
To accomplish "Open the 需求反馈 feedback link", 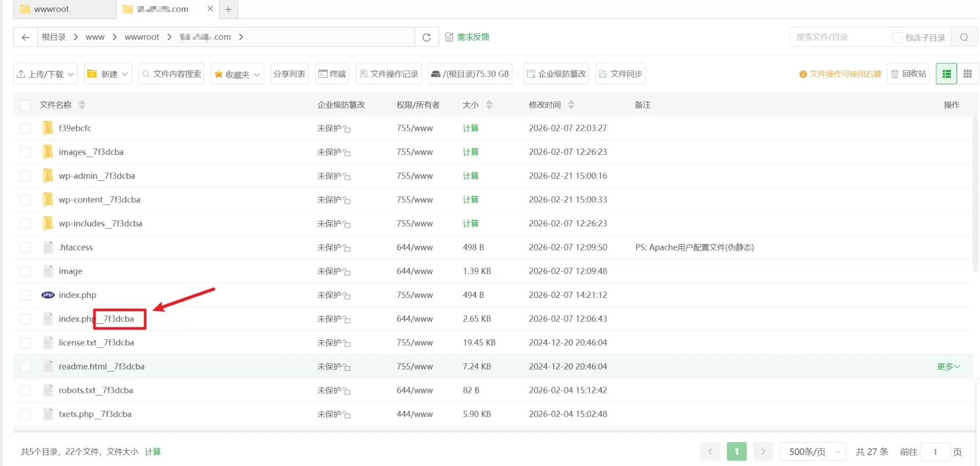I will 468,37.
